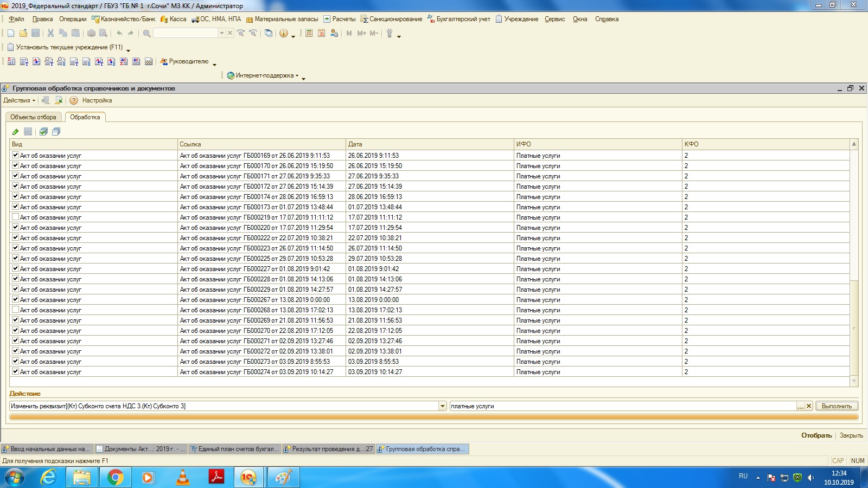Open the Файл menu
Image resolution: width=868 pixels, height=488 pixels.
coord(16,19)
